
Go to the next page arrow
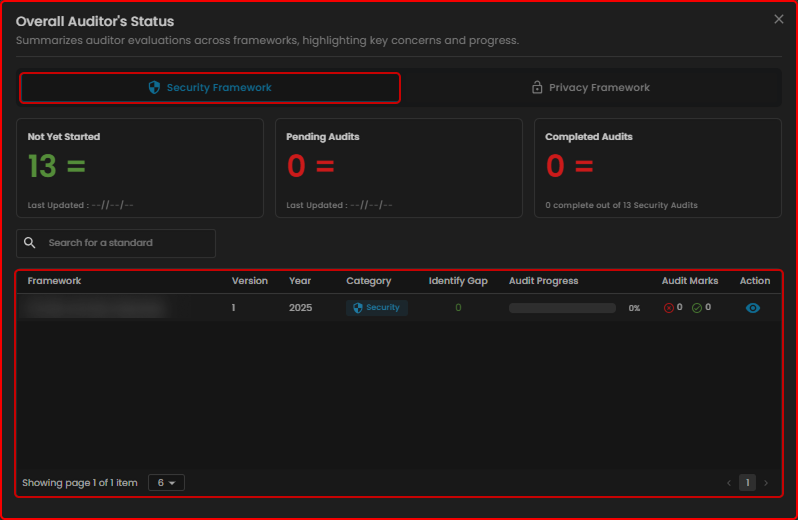pos(766,483)
